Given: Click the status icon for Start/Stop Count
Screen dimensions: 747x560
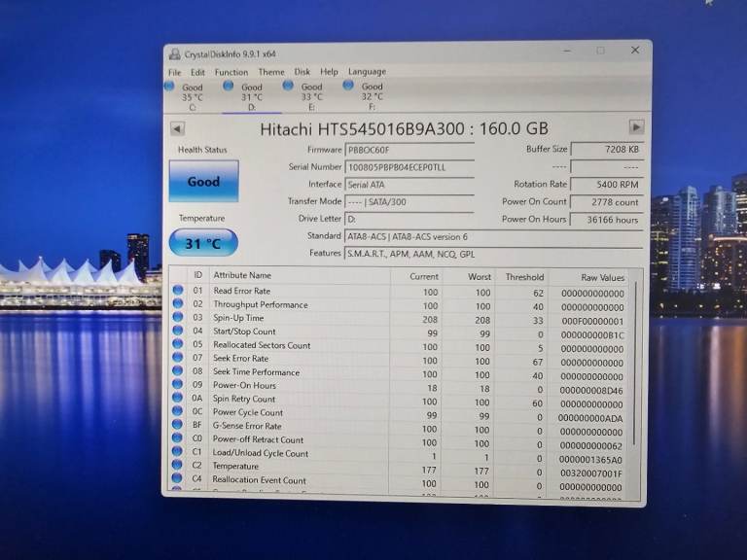Looking at the screenshot, I should click(x=178, y=330).
